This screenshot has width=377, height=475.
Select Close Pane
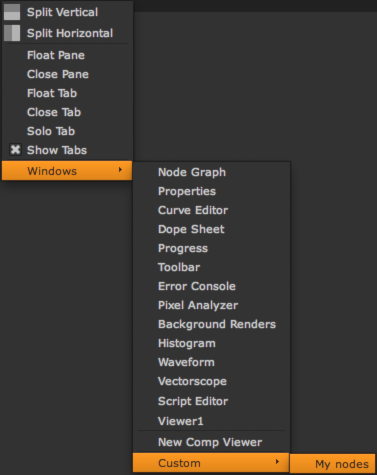tap(58, 74)
